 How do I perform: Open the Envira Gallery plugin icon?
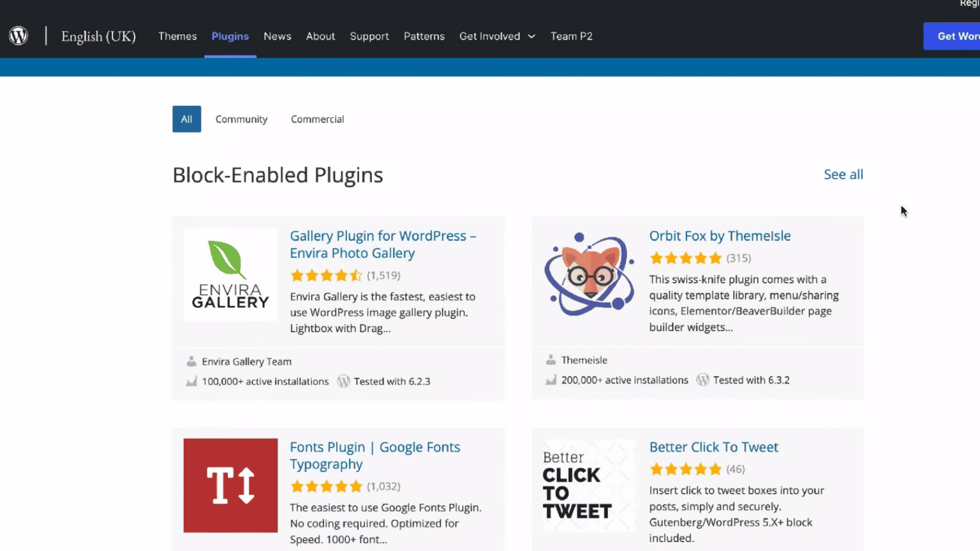pos(230,275)
